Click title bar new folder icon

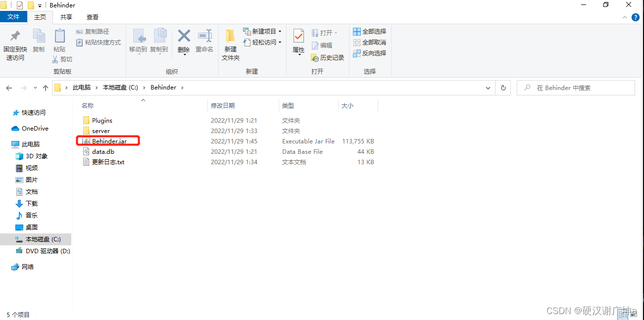tap(31, 5)
